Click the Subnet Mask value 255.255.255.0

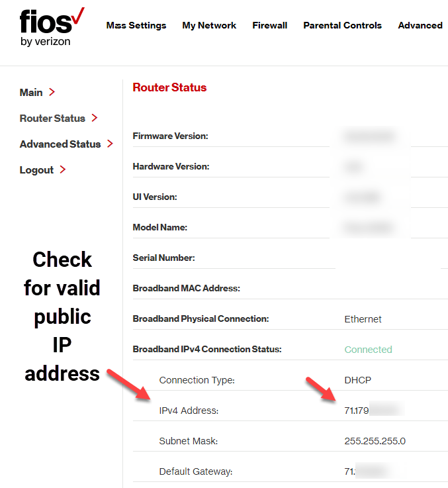375,441
